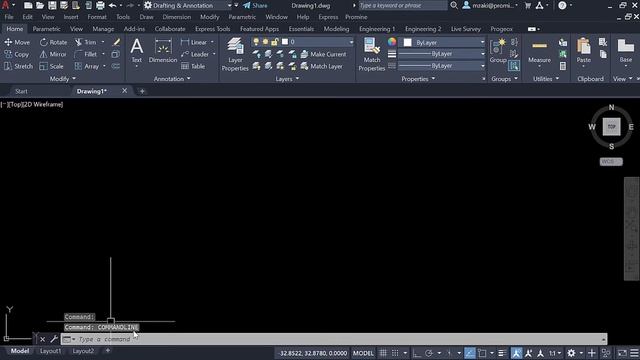Image resolution: width=640 pixels, height=360 pixels.
Task: Select the Mirror tool
Action: coord(53,54)
